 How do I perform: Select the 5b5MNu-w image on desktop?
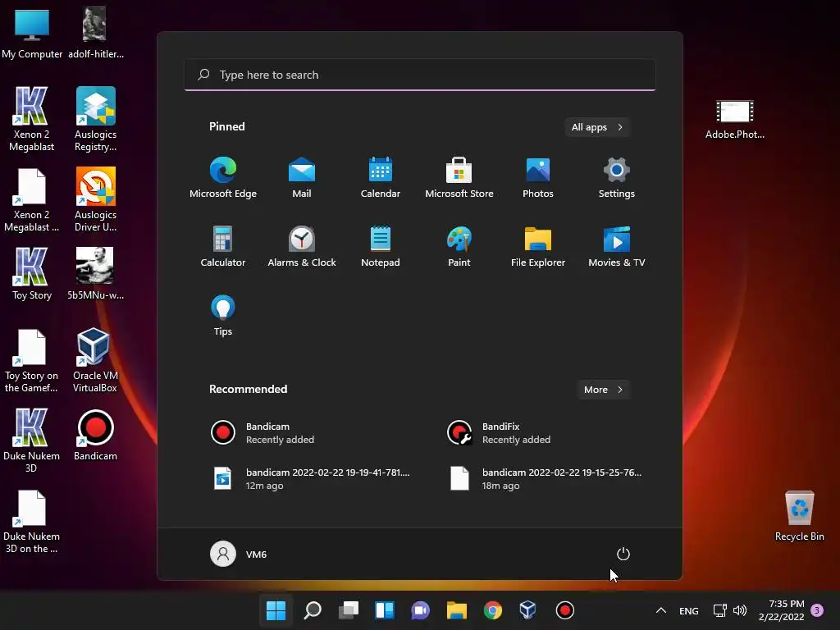click(95, 274)
